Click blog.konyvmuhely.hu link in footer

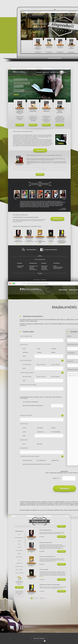pyautogui.click(x=32, y=250)
